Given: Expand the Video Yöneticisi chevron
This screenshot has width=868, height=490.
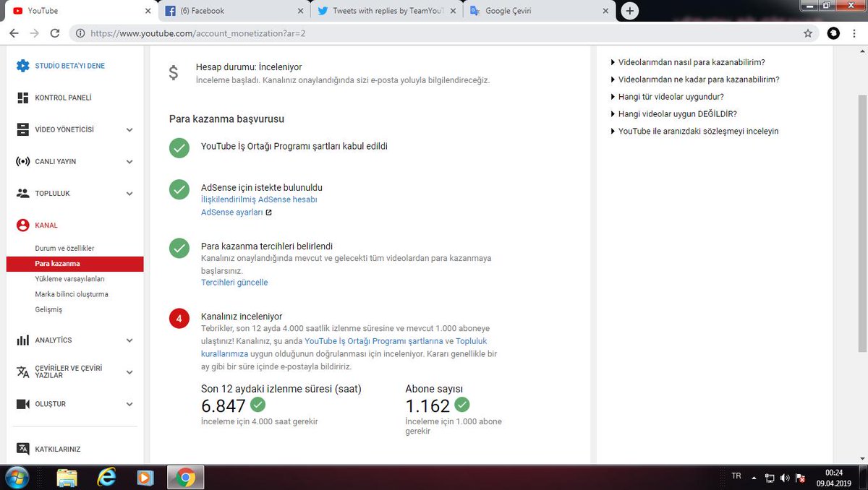Looking at the screenshot, I should tap(129, 130).
